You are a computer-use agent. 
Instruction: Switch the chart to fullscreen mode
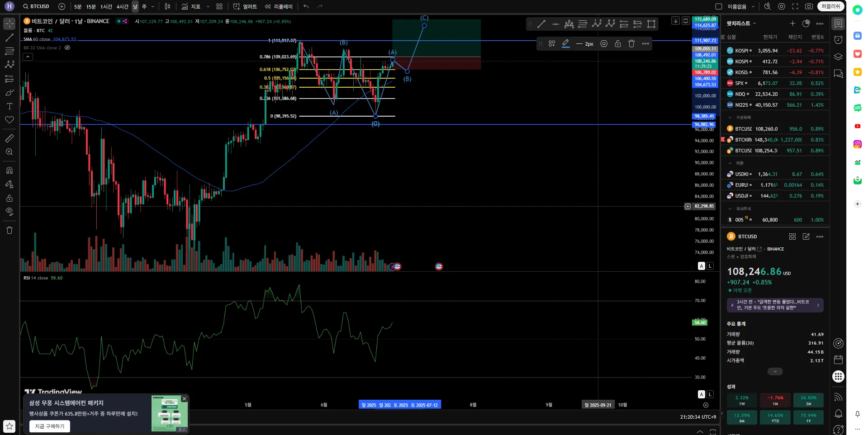(x=795, y=6)
